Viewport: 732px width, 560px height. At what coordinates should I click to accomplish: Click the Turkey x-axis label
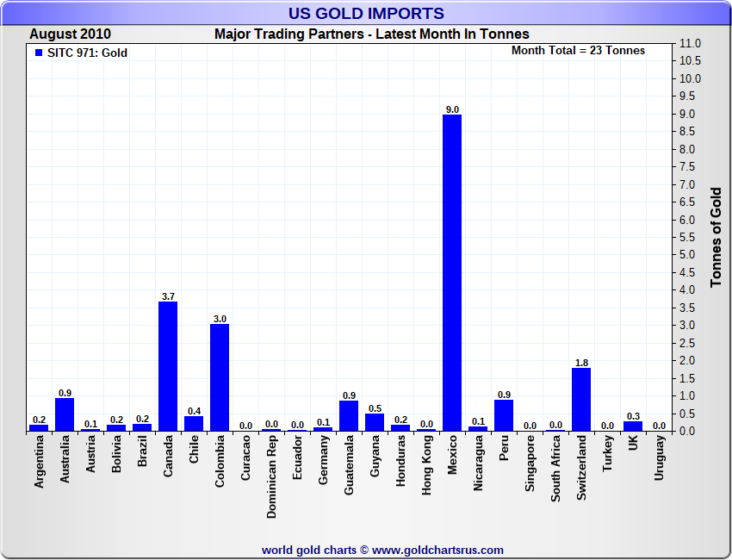coord(607,453)
